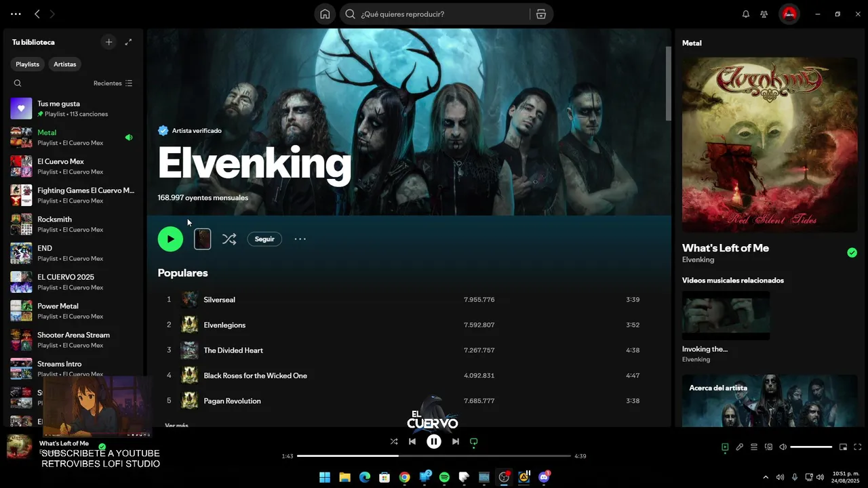The width and height of the screenshot is (868, 488).
Task: Open What's Left of Me title link
Action: tap(726, 248)
